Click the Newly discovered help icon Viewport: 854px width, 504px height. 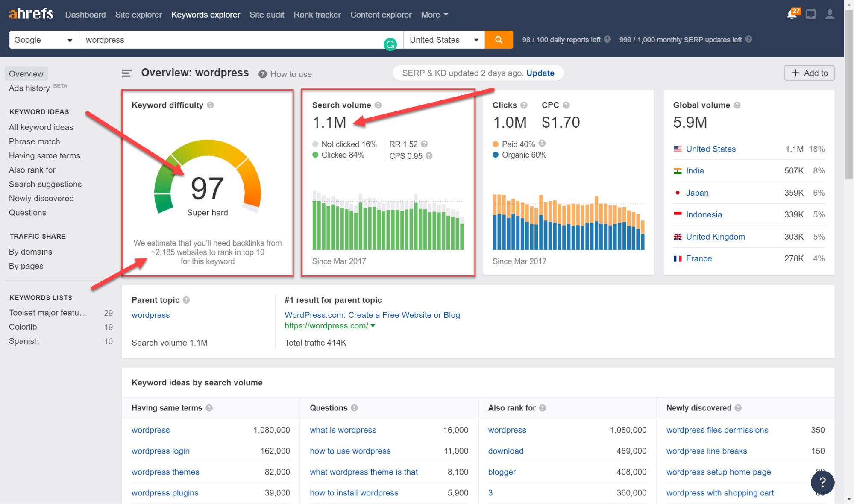point(738,408)
